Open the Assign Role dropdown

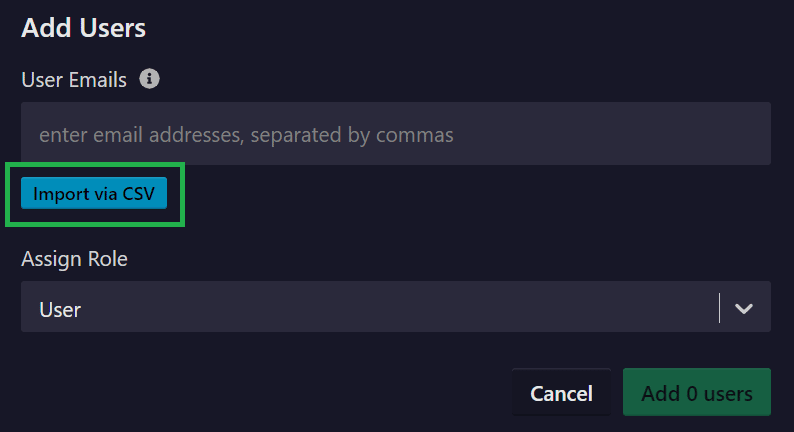[395, 307]
